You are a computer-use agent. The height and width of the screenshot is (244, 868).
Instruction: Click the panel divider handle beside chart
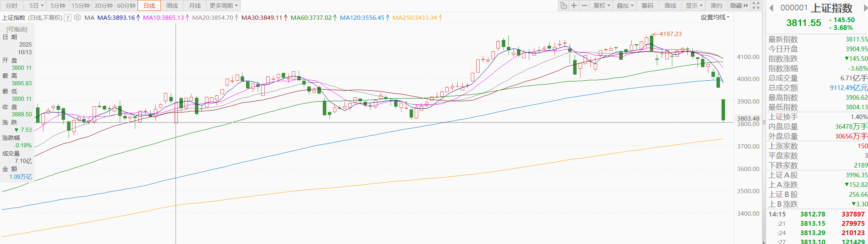pyautogui.click(x=764, y=122)
